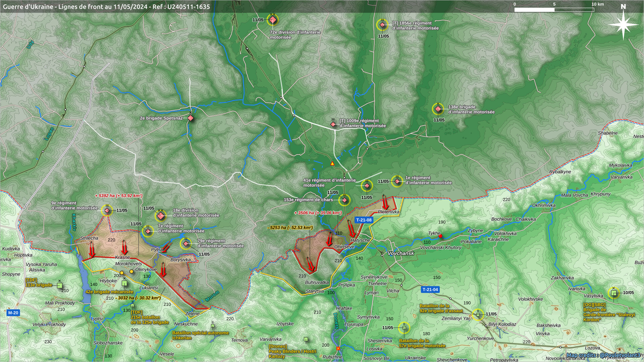Click the 1856e régiment unit diamond icon
Screen dimensions: 644x362
click(382, 25)
